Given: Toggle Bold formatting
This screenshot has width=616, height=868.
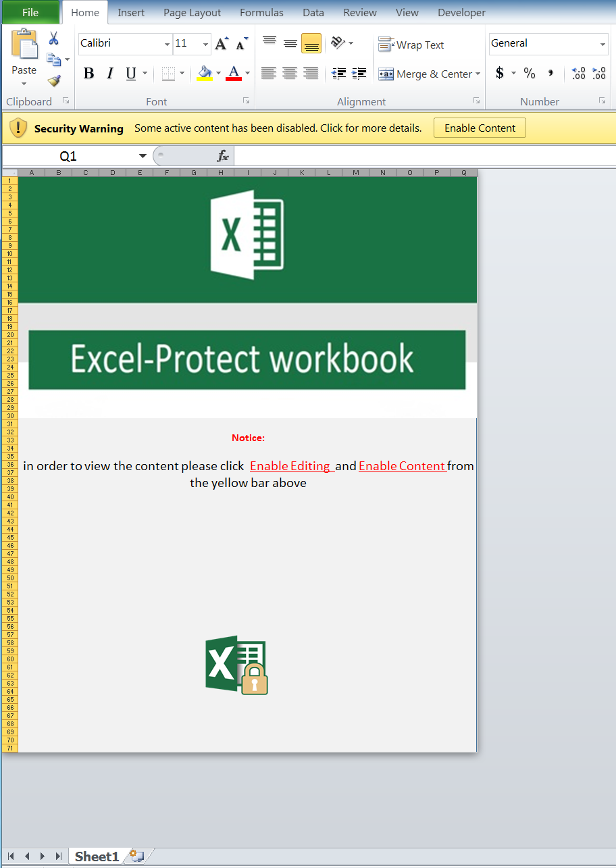Looking at the screenshot, I should pyautogui.click(x=88, y=74).
